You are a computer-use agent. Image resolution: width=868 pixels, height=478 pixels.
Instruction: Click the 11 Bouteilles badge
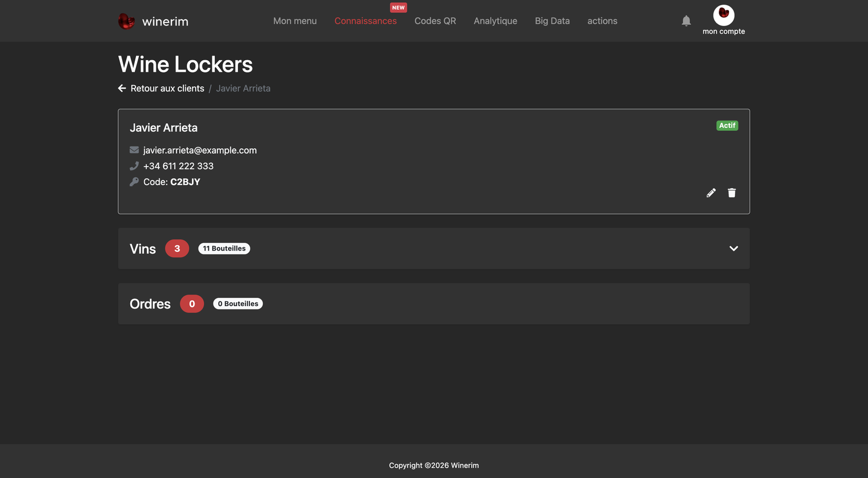[224, 248]
